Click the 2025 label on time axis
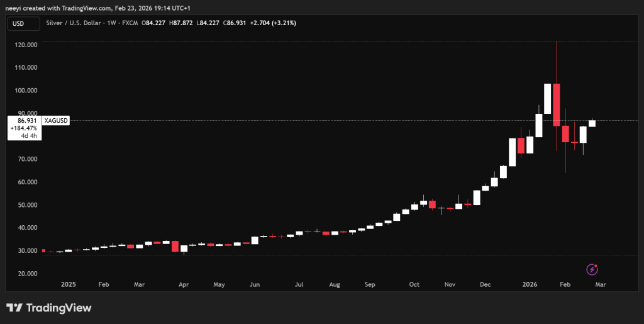Screen dimensions: 644x324 click(69, 284)
